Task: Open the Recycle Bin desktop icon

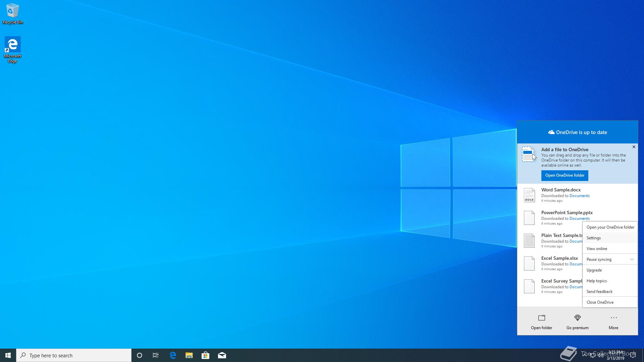Action: (x=13, y=14)
